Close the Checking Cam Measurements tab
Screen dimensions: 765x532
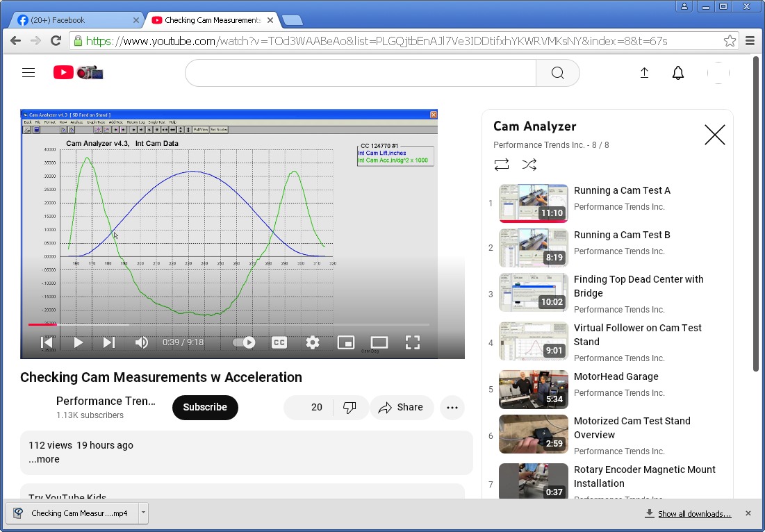click(270, 20)
